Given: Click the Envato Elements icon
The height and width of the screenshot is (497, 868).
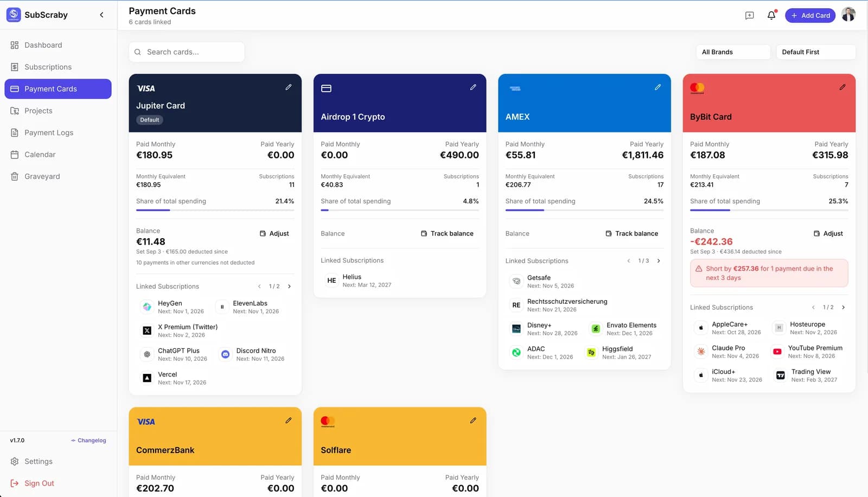Looking at the screenshot, I should 596,329.
